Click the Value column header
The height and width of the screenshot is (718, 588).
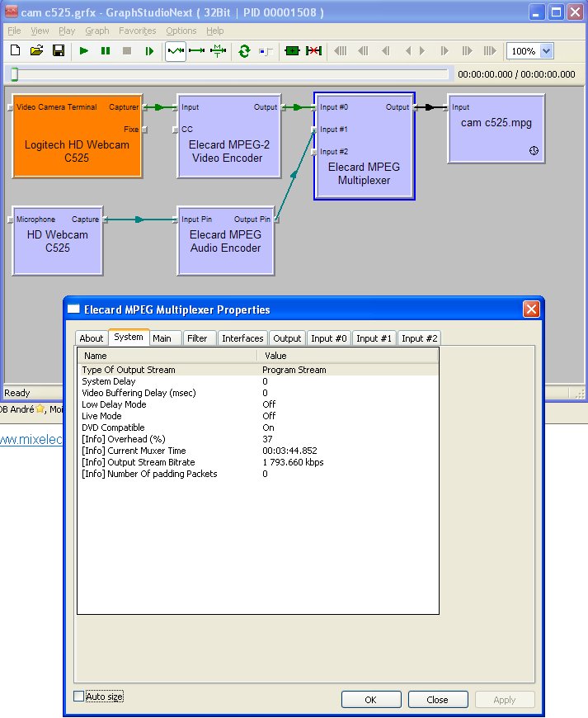point(348,356)
